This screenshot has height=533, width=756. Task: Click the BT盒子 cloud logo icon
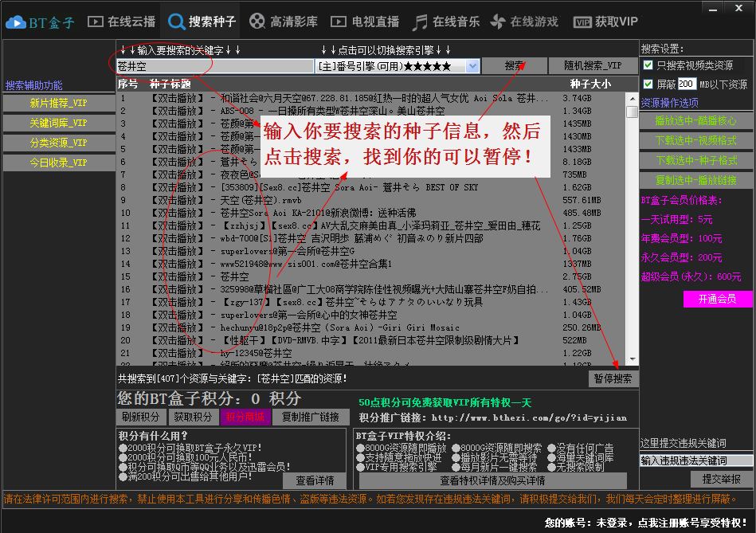click(15, 22)
